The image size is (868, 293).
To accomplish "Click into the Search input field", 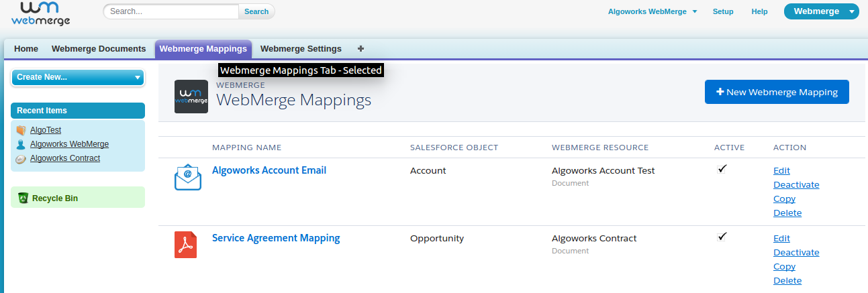I will tap(171, 11).
